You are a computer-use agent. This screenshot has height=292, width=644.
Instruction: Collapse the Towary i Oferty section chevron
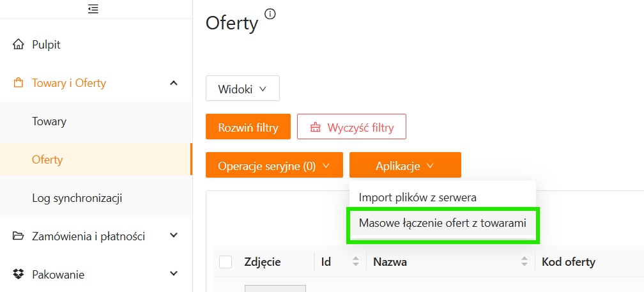pos(173,83)
